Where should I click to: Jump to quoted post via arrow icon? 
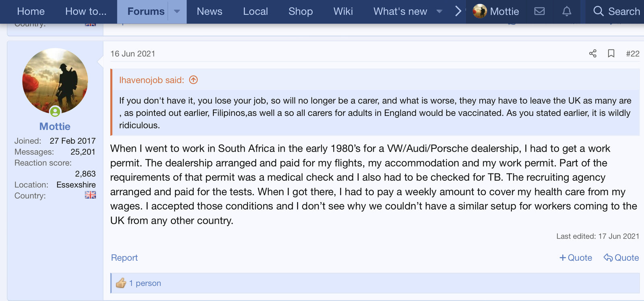194,80
